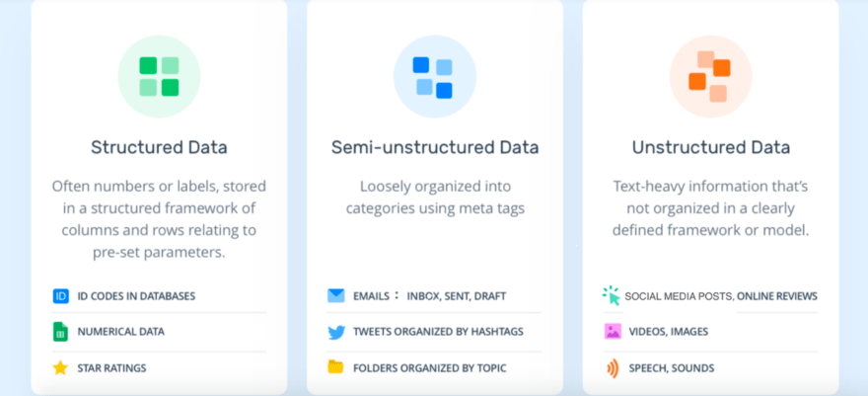The height and width of the screenshot is (396, 868).
Task: Click the green spreadsheet icon beside Numerical Data
Action: [60, 332]
